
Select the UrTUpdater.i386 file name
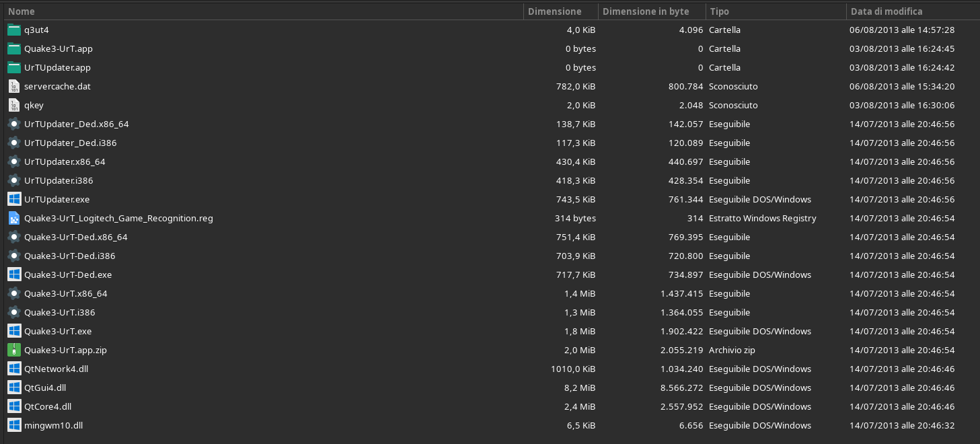[59, 180]
